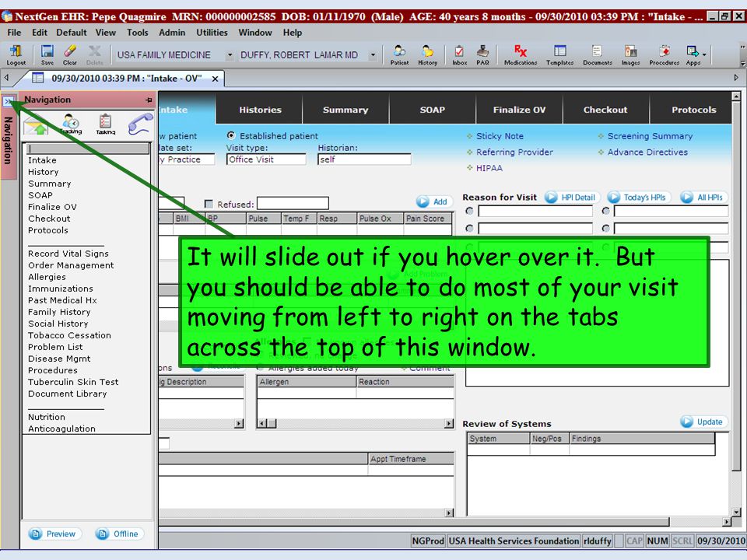Image resolution: width=747 pixels, height=560 pixels.
Task: Click the Offline button
Action: pyautogui.click(x=119, y=534)
